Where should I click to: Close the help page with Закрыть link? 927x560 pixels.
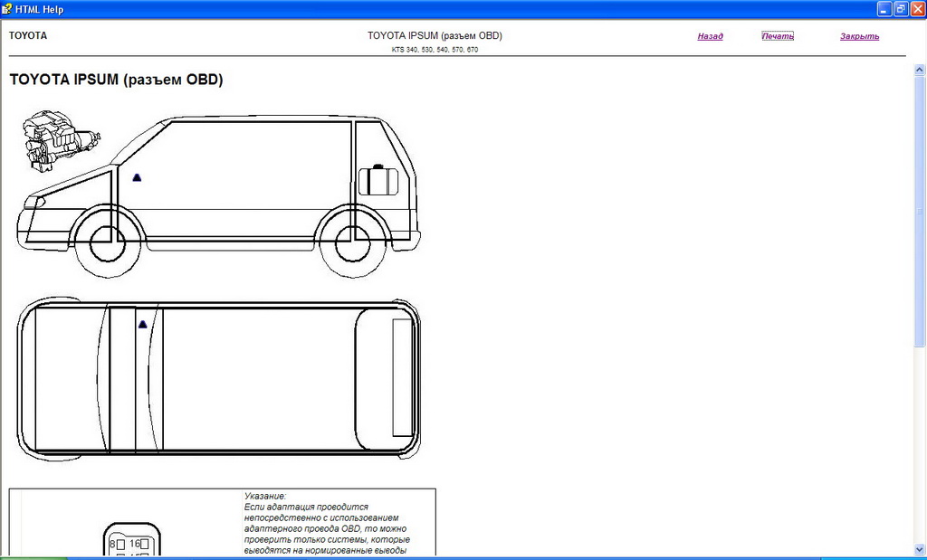click(859, 36)
